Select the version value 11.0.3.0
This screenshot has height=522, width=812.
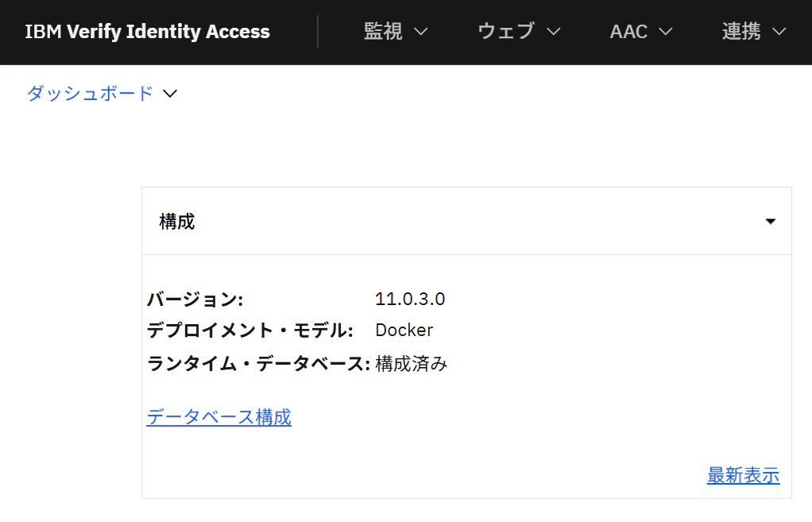(410, 299)
